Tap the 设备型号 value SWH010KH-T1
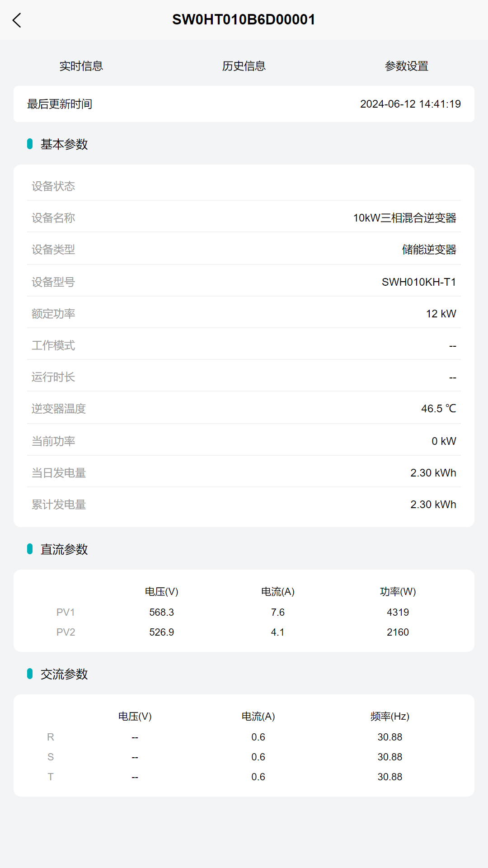The image size is (488, 868). click(418, 282)
